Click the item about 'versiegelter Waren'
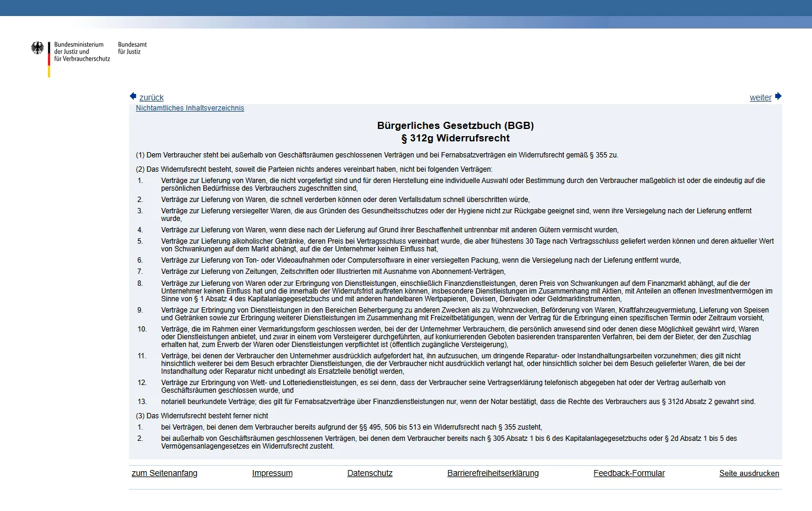Viewport: 812px width, 511px height. click(x=457, y=215)
